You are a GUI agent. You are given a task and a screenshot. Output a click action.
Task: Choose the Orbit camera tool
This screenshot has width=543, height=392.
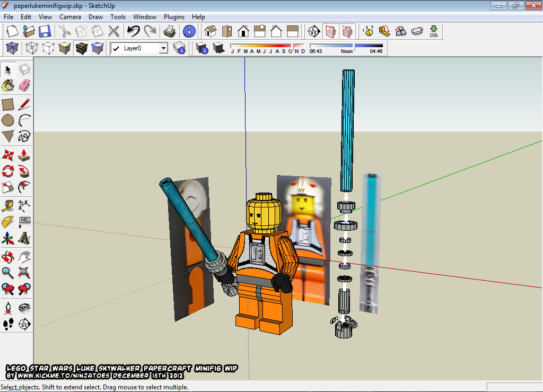(8, 257)
